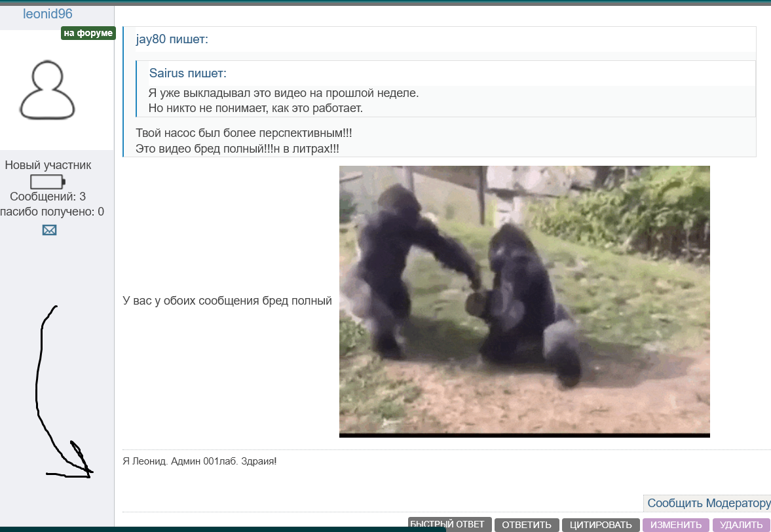Click 'Sairus пишет:' nested quote header
This screenshot has height=532, width=771.
click(188, 73)
